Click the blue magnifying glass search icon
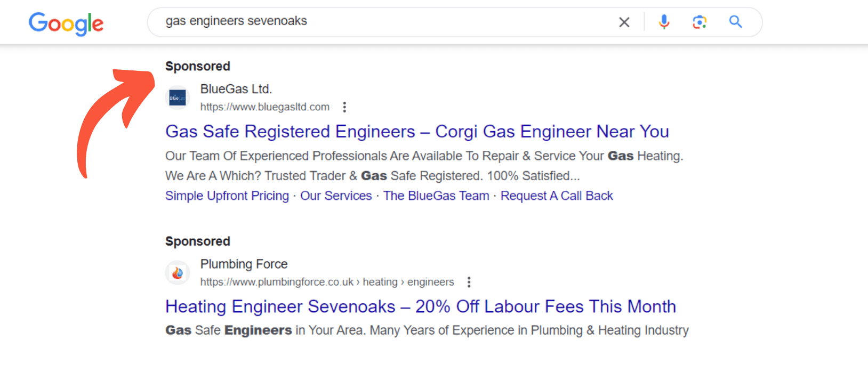Viewport: 868px width, 380px height. point(736,22)
